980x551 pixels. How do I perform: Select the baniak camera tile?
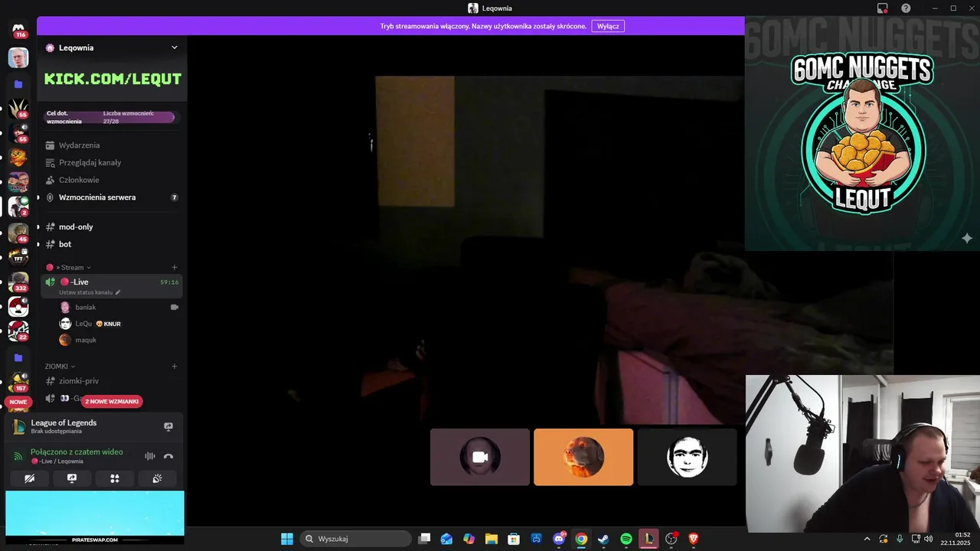(480, 457)
